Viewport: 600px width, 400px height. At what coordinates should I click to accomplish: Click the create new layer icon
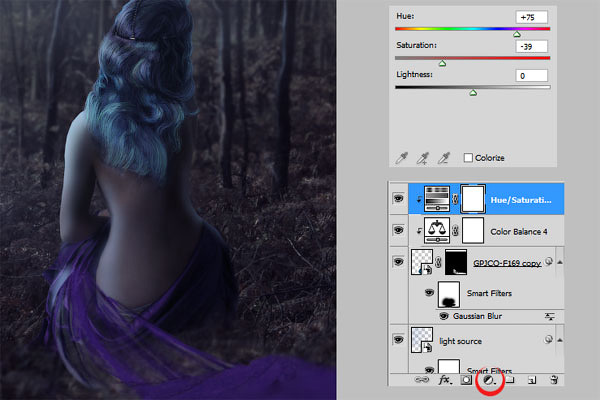(532, 380)
